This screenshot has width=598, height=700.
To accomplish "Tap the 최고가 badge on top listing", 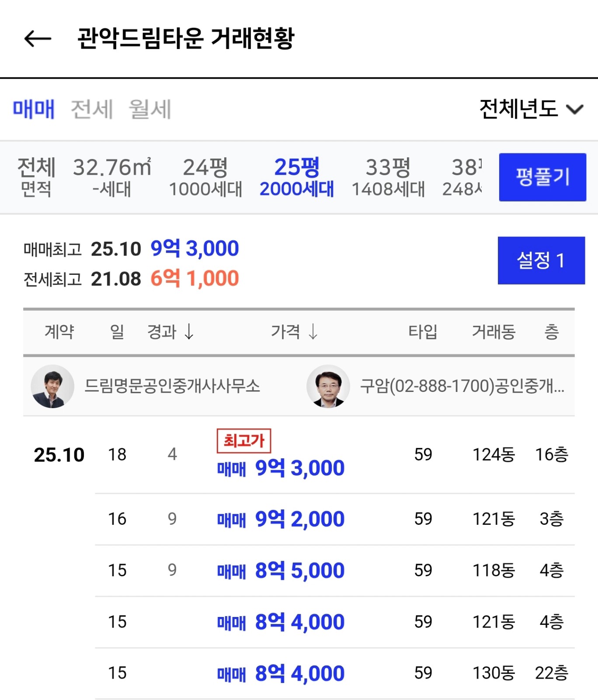I will pos(244,440).
